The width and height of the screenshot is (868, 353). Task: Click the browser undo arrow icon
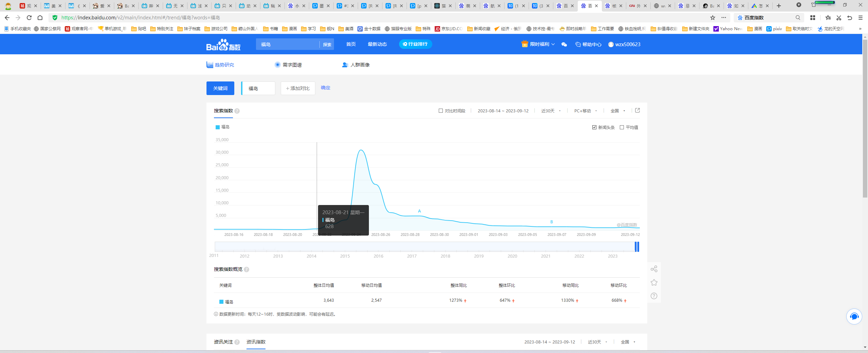pyautogui.click(x=850, y=18)
